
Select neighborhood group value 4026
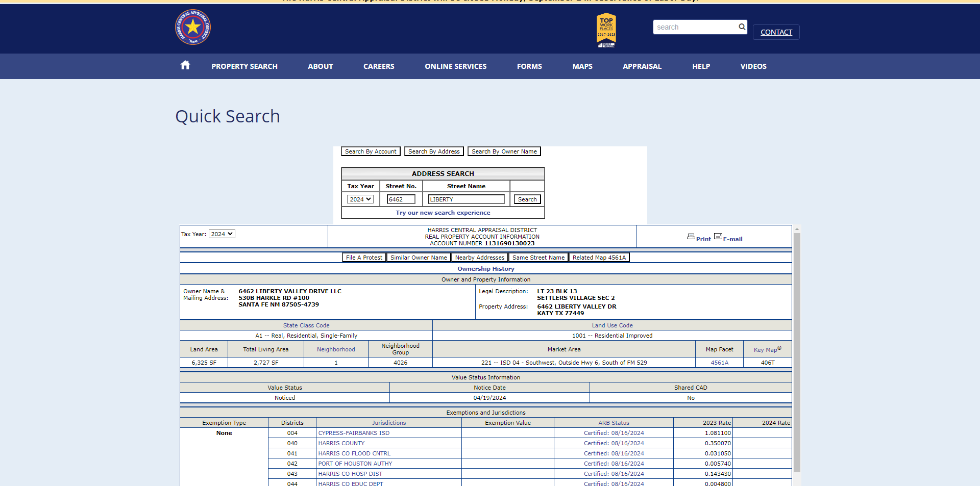click(x=400, y=363)
